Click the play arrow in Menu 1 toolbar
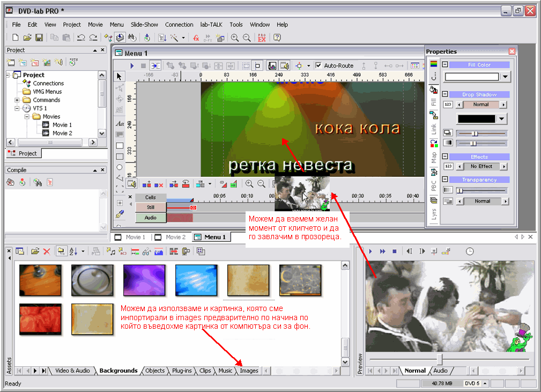The width and height of the screenshot is (541, 392). click(132, 65)
